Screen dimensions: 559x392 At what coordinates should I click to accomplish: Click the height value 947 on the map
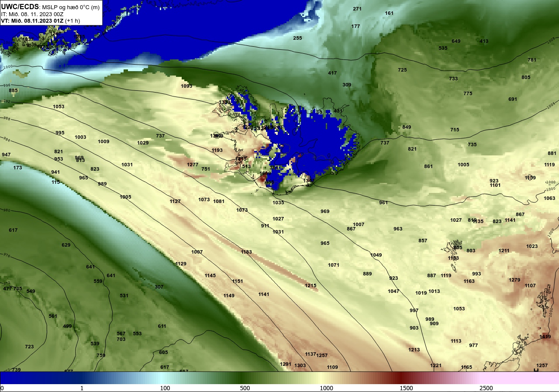[6, 155]
